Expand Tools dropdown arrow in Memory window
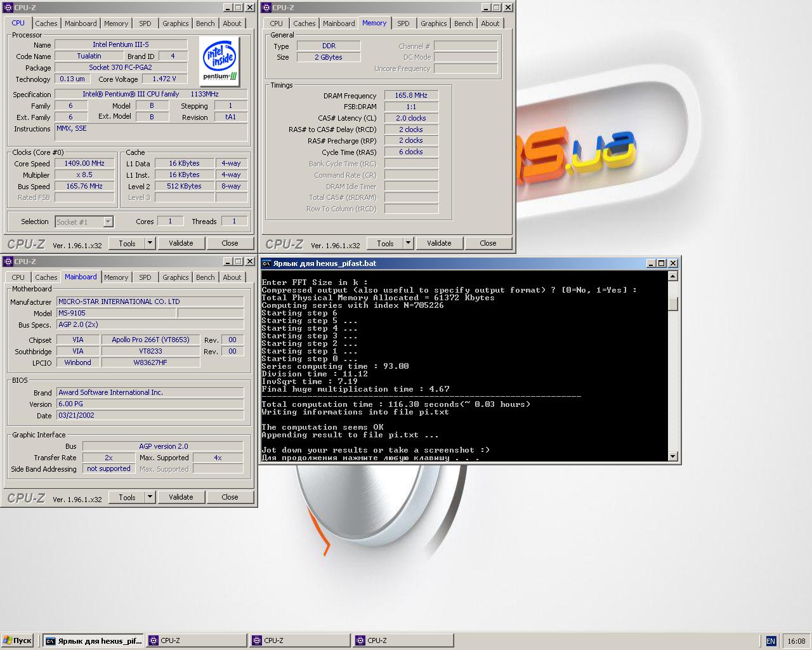The image size is (812, 650). (409, 243)
